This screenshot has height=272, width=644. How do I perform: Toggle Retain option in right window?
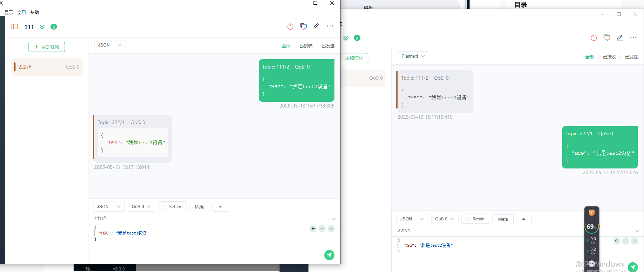[x=476, y=219]
